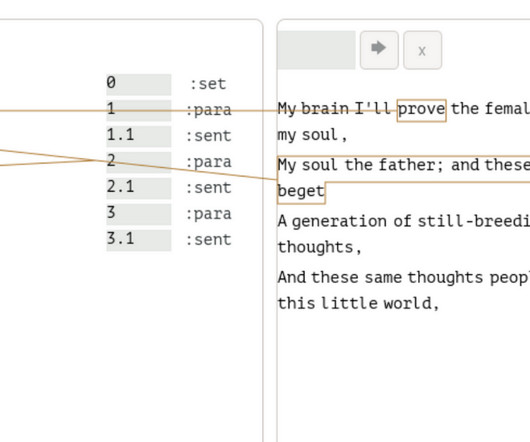Click the text 'this little world,'

[358, 303]
